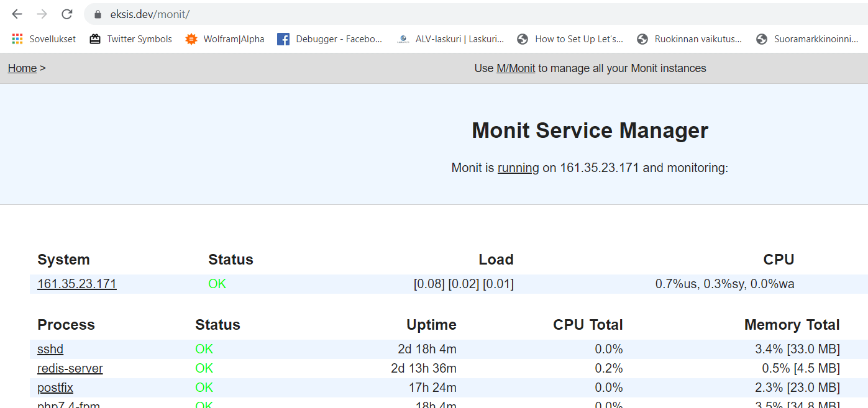
Task: Open the Twitter Symbols bookmark
Action: (130, 39)
